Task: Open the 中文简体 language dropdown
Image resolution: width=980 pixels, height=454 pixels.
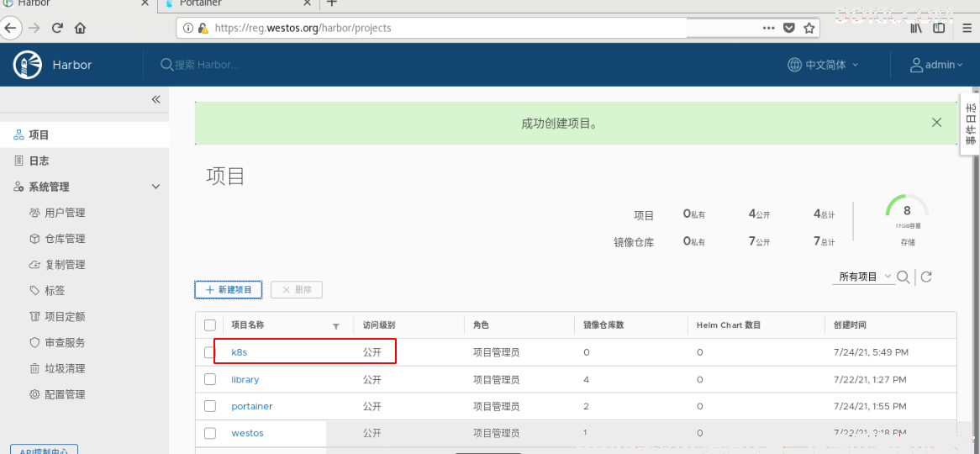Action: click(823, 65)
